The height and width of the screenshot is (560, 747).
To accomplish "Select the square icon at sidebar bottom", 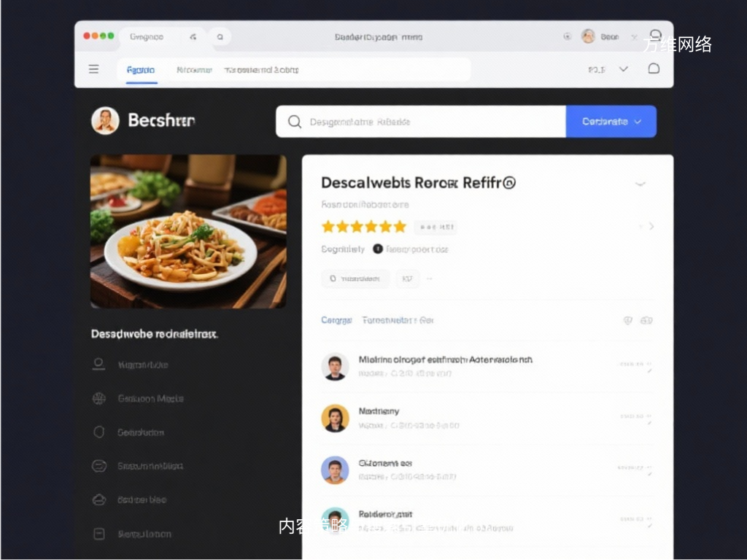I will (x=99, y=534).
